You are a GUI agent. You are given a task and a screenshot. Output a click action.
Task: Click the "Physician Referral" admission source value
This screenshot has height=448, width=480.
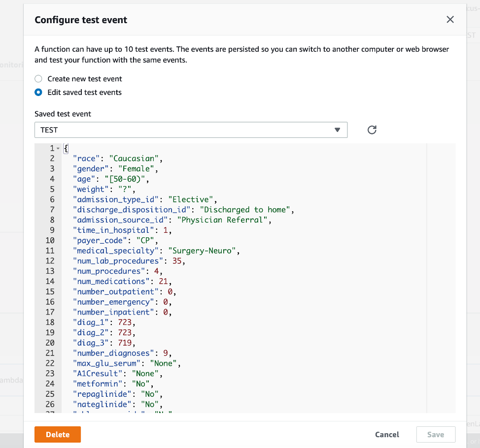[224, 220]
